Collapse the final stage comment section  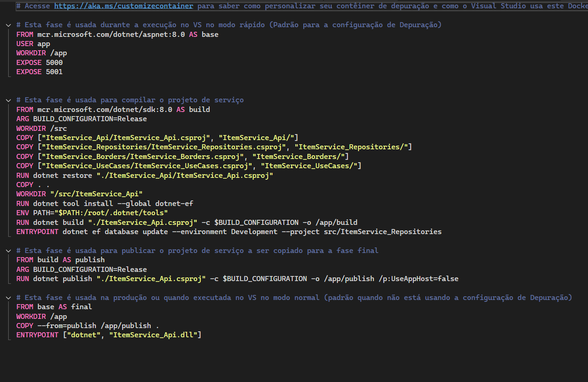[8, 298]
